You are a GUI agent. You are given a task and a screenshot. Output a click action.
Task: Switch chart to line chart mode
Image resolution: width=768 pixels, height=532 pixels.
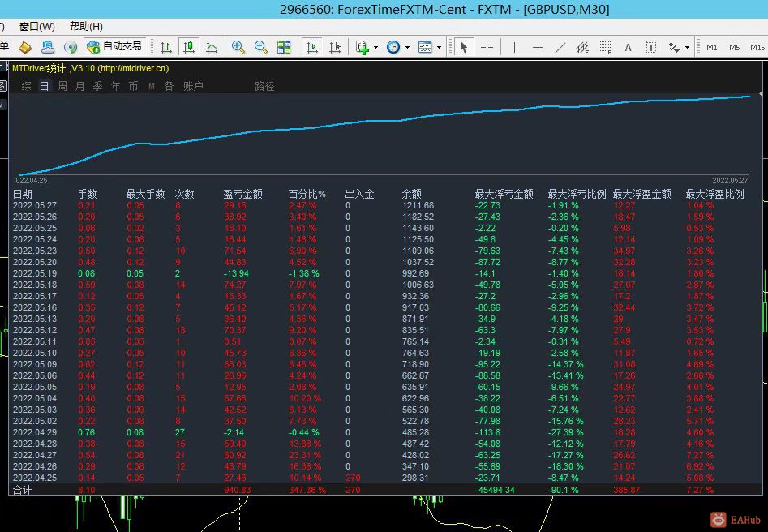212,47
